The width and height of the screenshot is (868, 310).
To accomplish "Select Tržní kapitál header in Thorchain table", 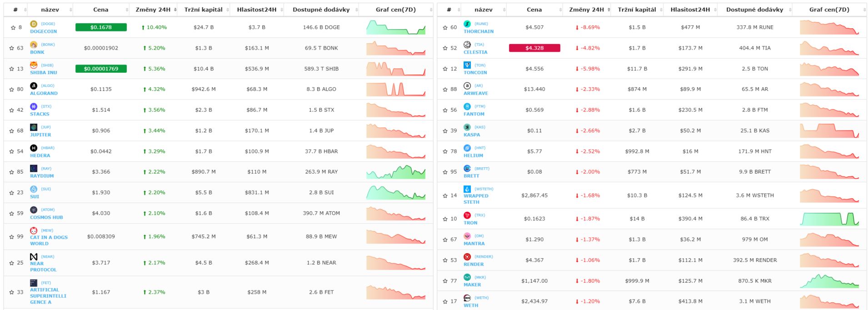I will pos(637,10).
